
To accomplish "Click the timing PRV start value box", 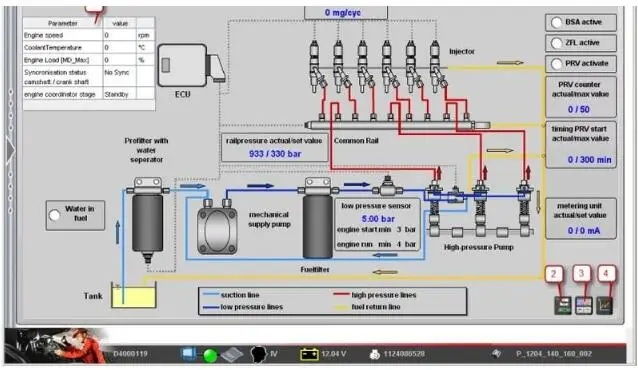I will 581,145.
